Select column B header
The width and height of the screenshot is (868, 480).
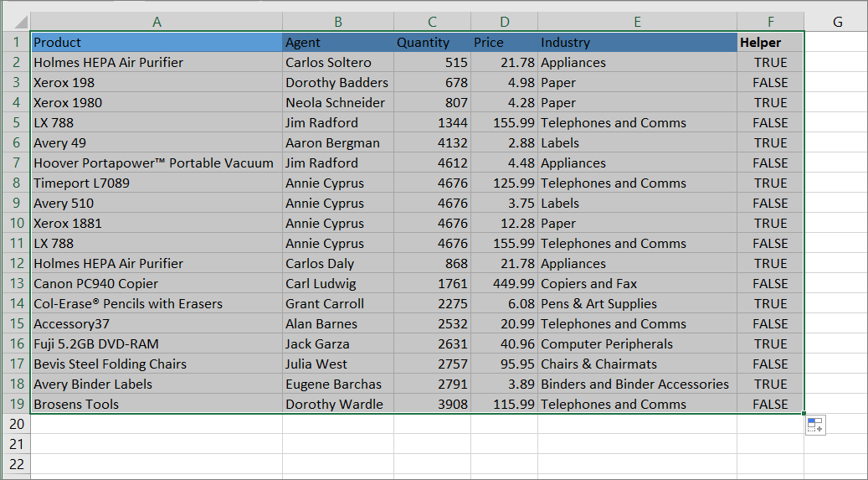(338, 22)
